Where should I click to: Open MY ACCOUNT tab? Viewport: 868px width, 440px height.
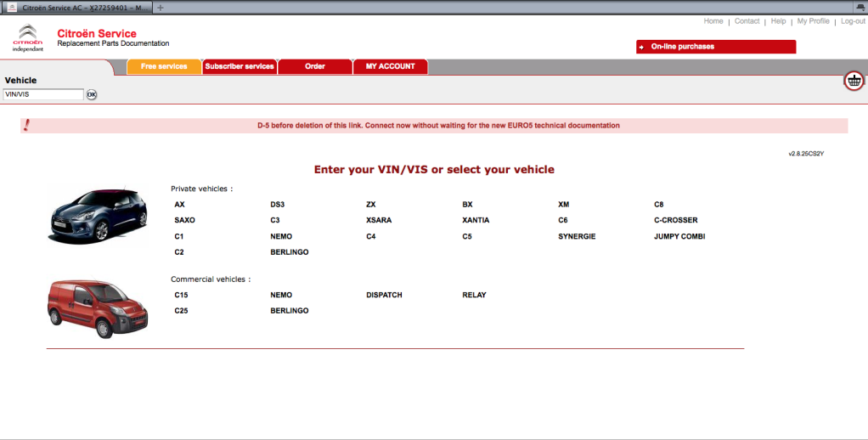tap(391, 66)
